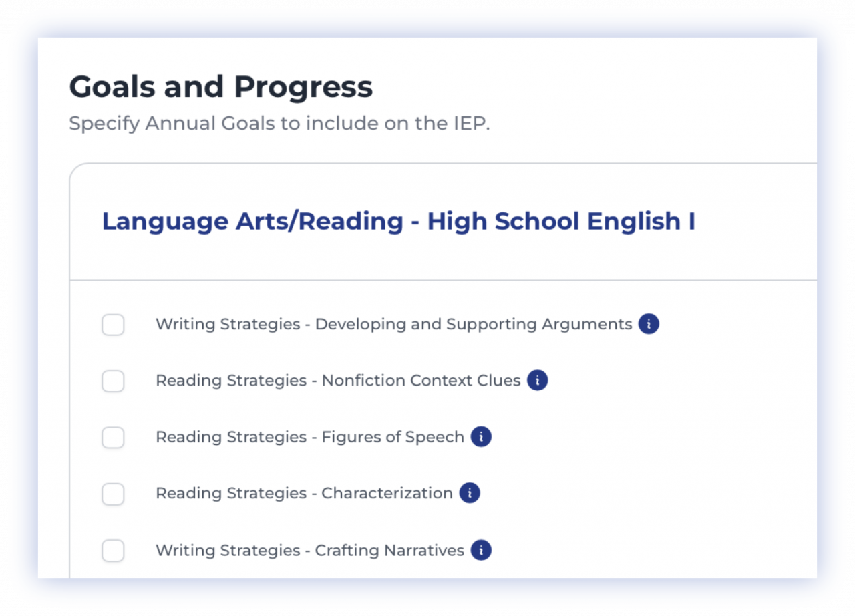Click the Goals and Progress page title
This screenshot has height=616, width=855.
pos(221,87)
